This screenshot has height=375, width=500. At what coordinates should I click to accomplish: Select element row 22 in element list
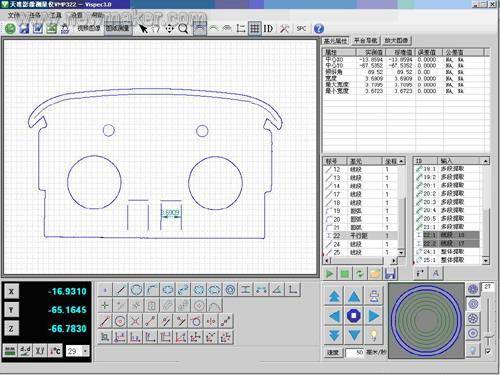[361, 236]
